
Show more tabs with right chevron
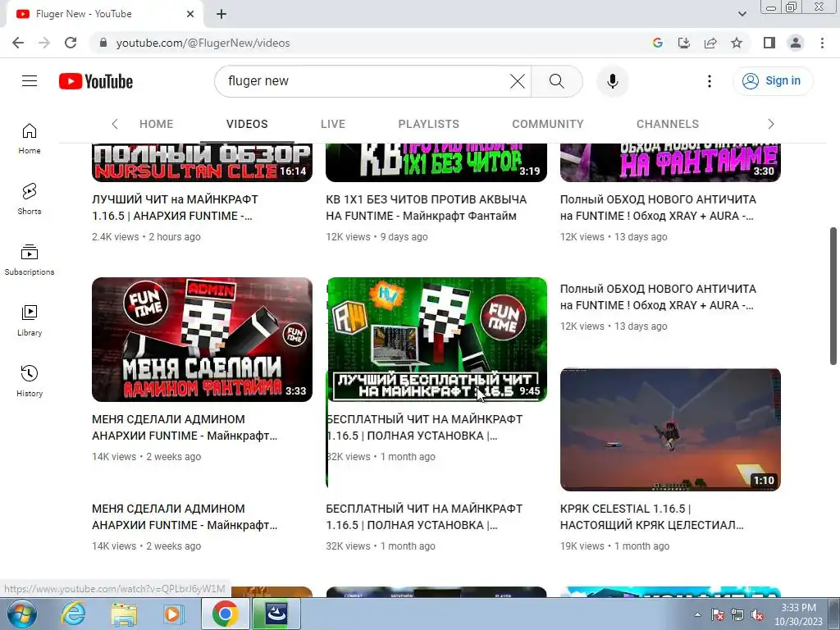(771, 124)
